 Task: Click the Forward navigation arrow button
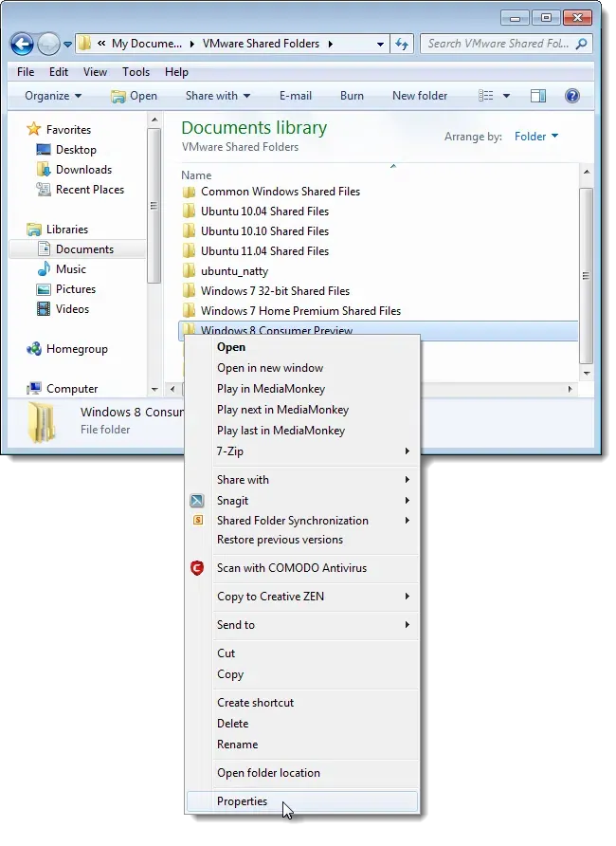tap(48, 45)
